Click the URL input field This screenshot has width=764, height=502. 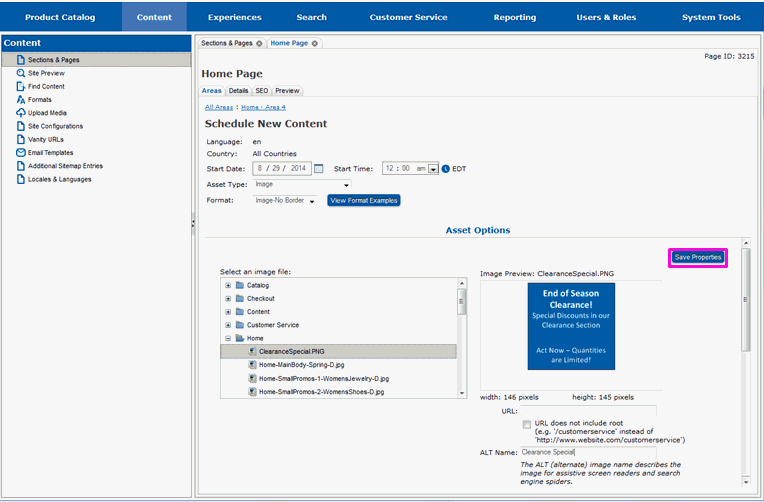pos(588,411)
